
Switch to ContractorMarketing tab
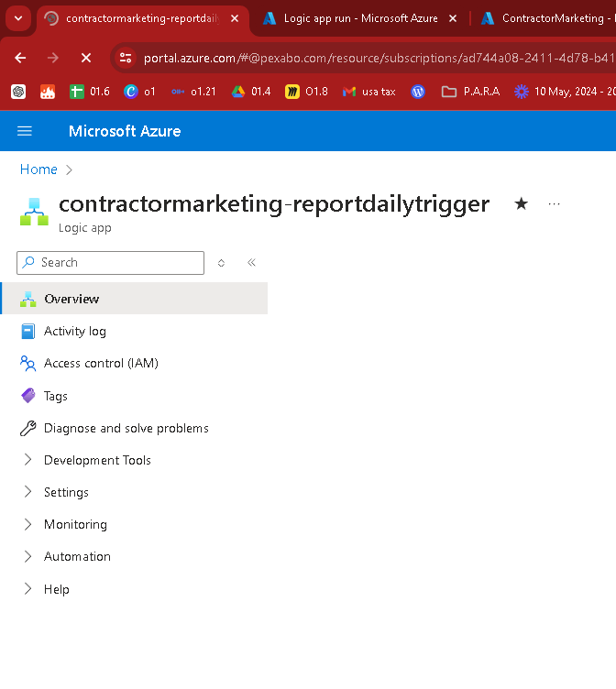pyautogui.click(x=547, y=18)
